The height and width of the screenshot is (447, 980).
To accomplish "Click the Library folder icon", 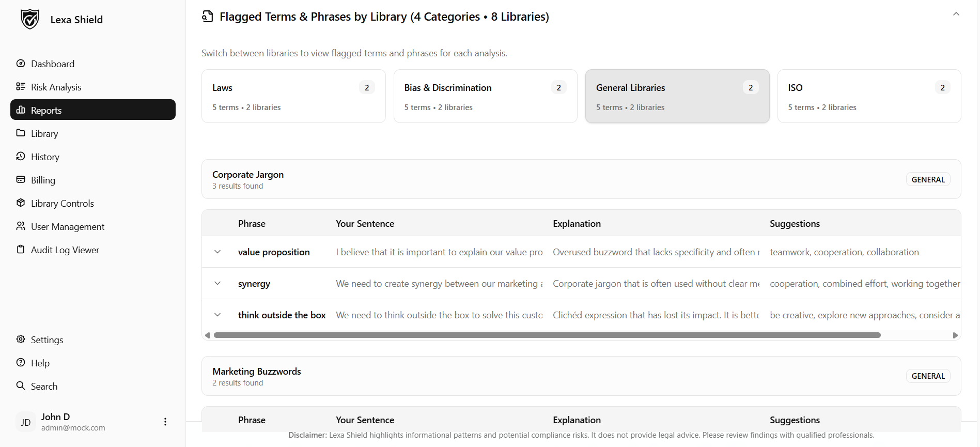I will tap(21, 133).
